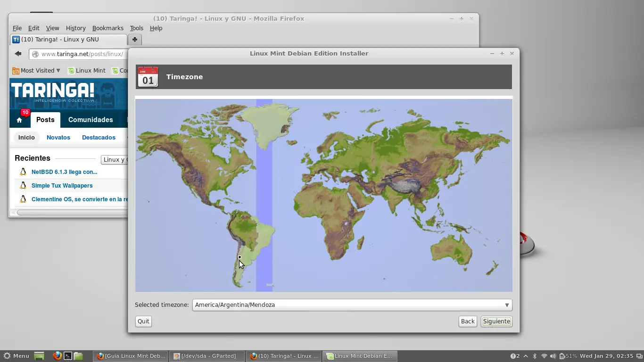Click the calendar icon beside the Timezone heading
This screenshot has width=644, height=362.
pos(148,77)
